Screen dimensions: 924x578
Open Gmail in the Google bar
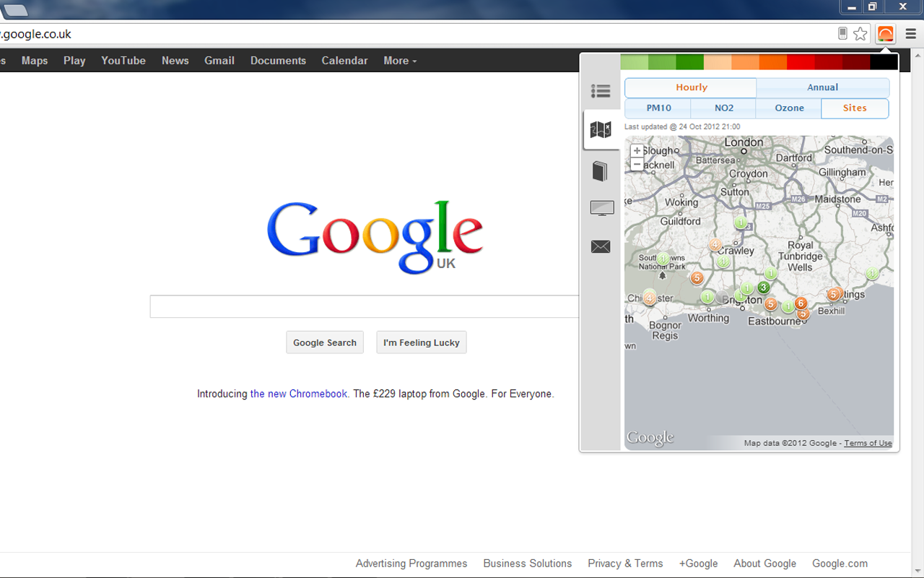[x=219, y=61]
